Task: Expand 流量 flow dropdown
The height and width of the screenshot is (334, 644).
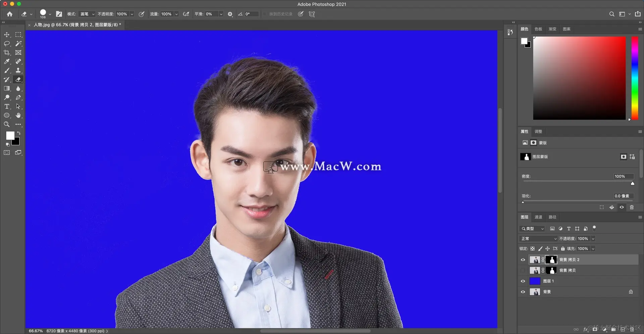Action: coord(176,14)
